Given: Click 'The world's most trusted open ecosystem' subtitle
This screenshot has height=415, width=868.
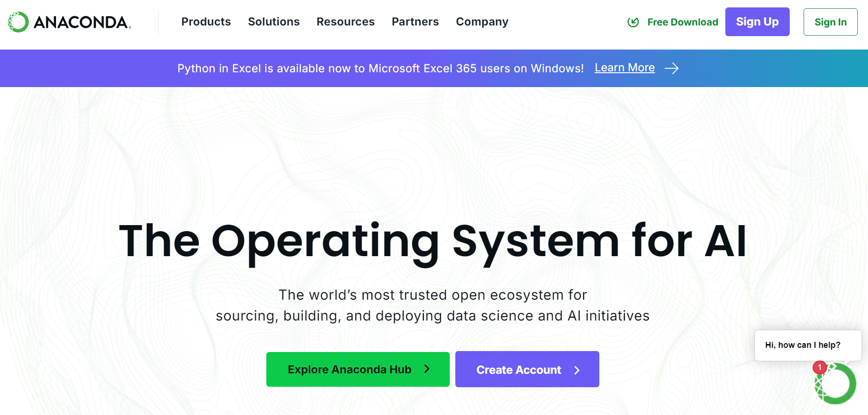Looking at the screenshot, I should (433, 305).
